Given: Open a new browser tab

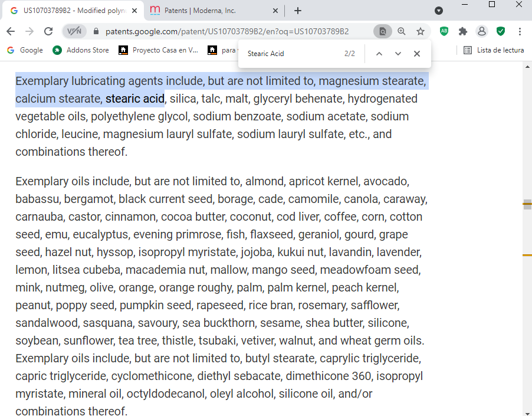Looking at the screenshot, I should [298, 11].
